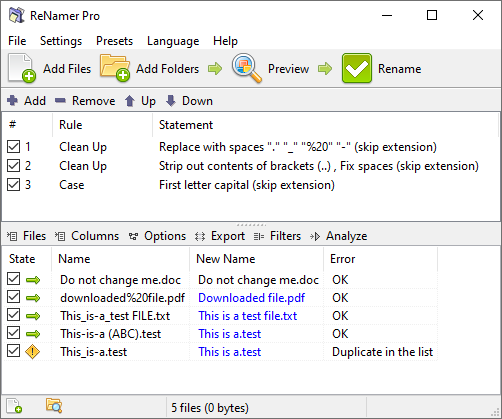The height and width of the screenshot is (419, 502).
Task: Select 'First letter capital (skip extension)' statement
Action: click(247, 185)
